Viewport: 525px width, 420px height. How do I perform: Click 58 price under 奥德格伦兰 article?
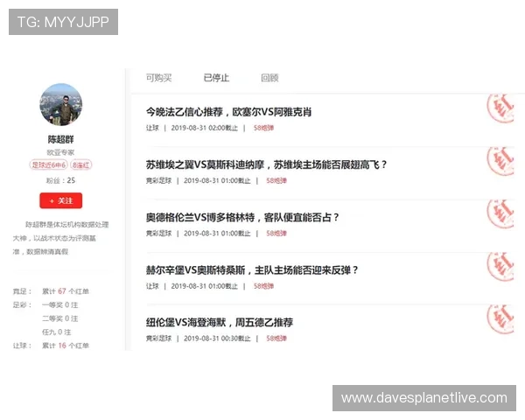276,234
